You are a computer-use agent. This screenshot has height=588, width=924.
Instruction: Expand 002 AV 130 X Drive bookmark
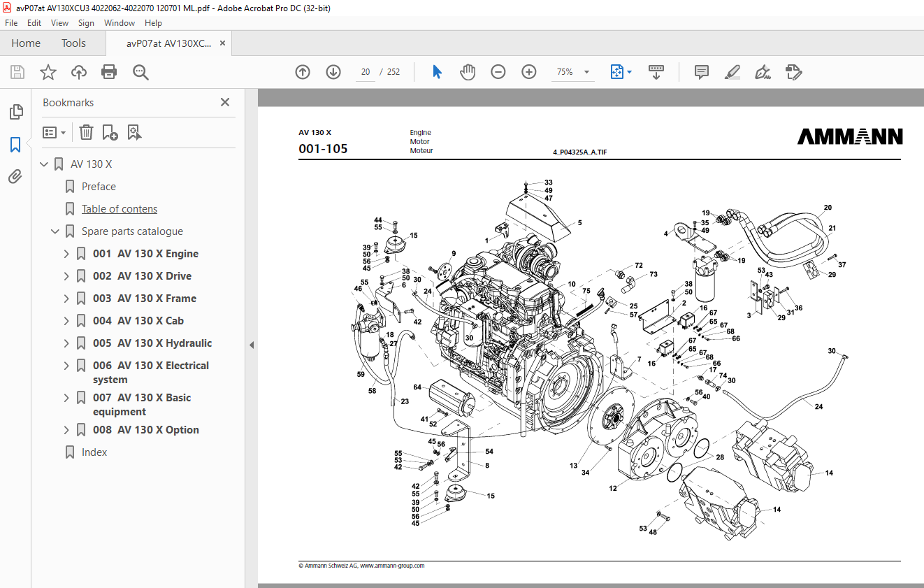coord(66,276)
